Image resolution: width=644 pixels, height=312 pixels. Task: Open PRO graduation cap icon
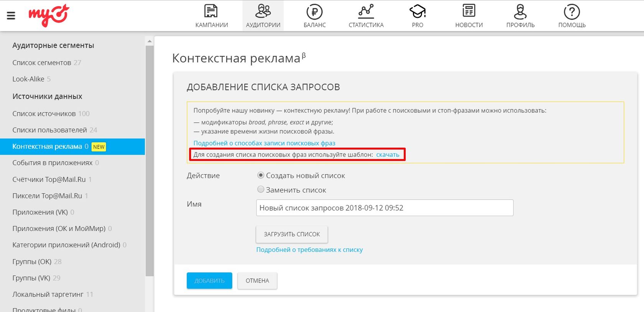pyautogui.click(x=417, y=11)
